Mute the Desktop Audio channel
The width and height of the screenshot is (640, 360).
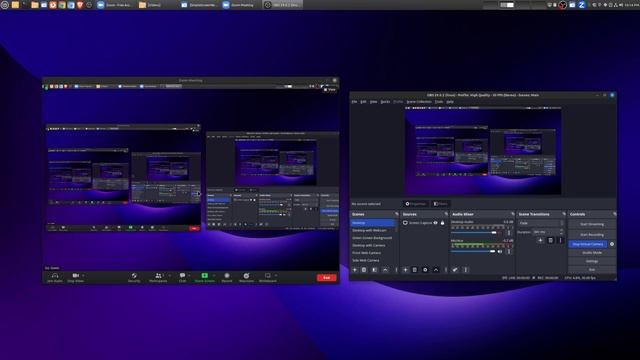(500, 233)
